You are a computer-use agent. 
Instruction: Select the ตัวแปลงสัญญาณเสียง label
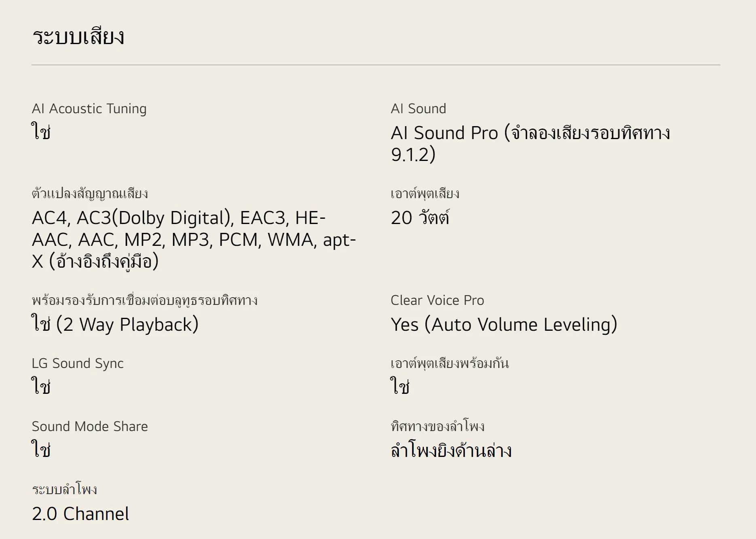point(90,194)
